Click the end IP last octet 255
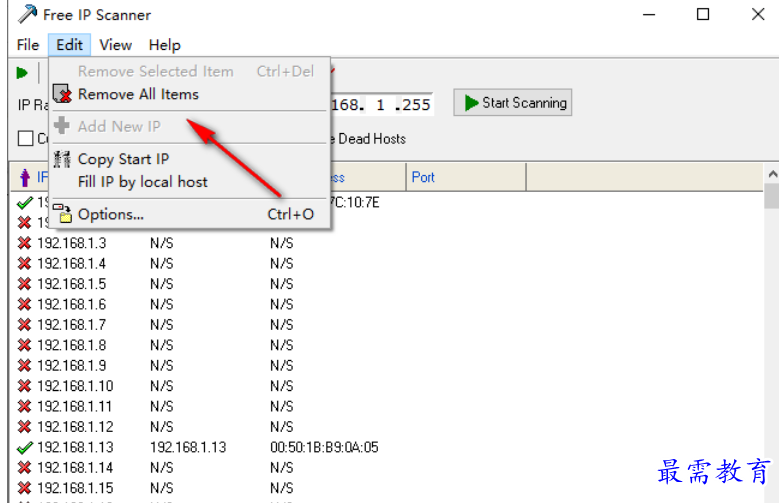Image resolution: width=779 pixels, height=503 pixels. point(416,105)
